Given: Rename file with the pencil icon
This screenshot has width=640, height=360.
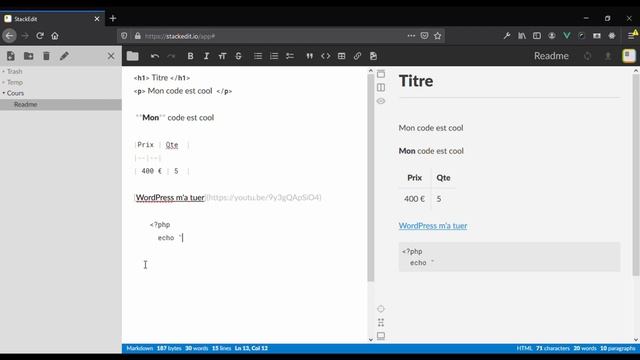Looking at the screenshot, I should point(64,56).
